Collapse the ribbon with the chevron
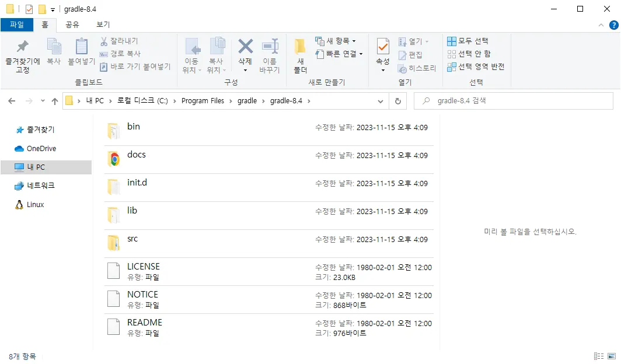The height and width of the screenshot is (364, 621). 601,25
